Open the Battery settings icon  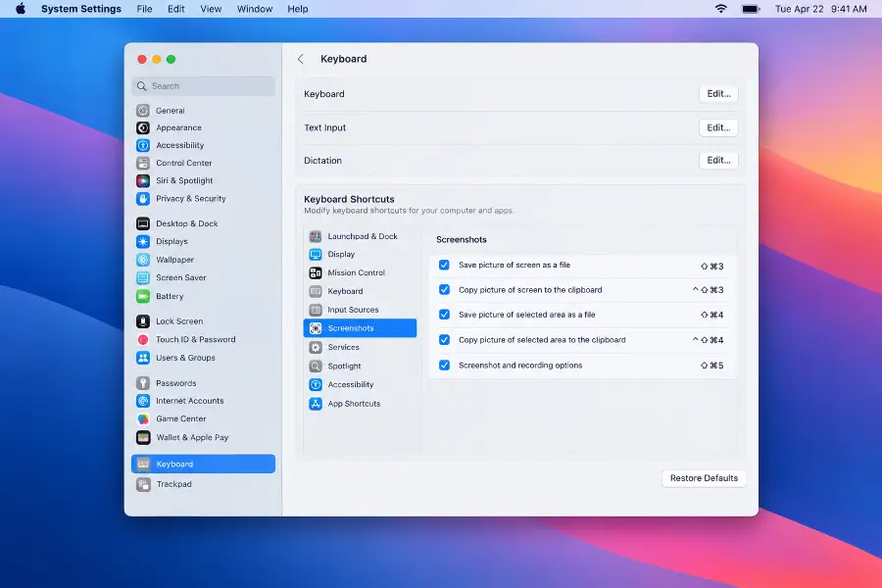[143, 296]
